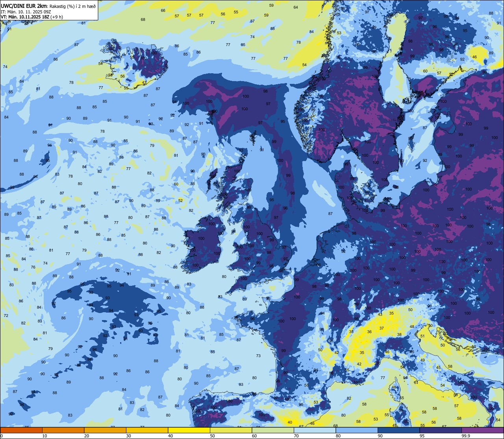Click the amber 20–30 legend swatch
This screenshot has width=504, height=439.
coord(105,430)
